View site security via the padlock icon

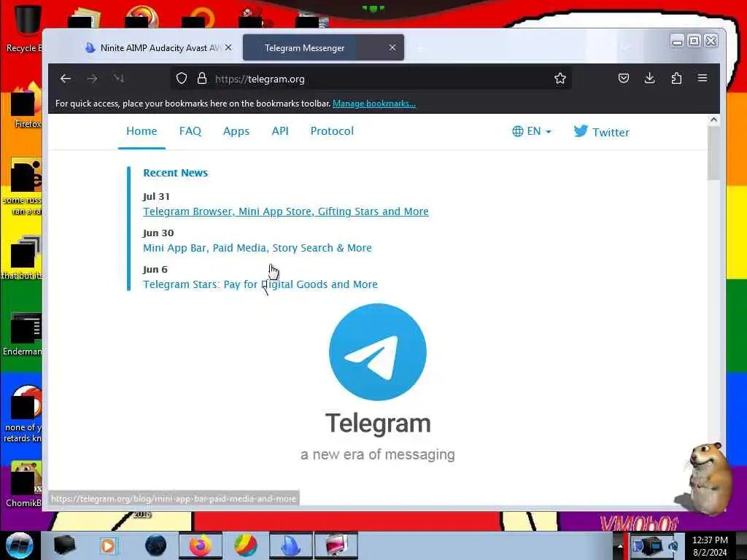[x=202, y=79]
